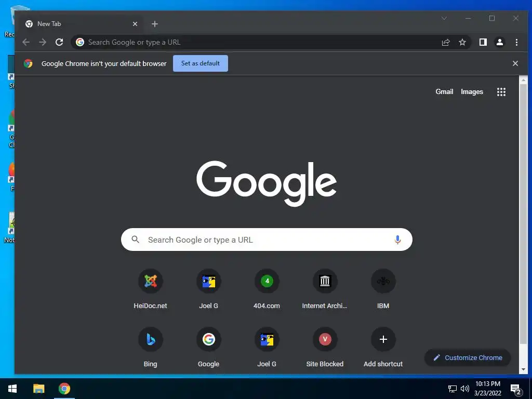
Task: Click the Google search box on page
Action: pos(267,240)
